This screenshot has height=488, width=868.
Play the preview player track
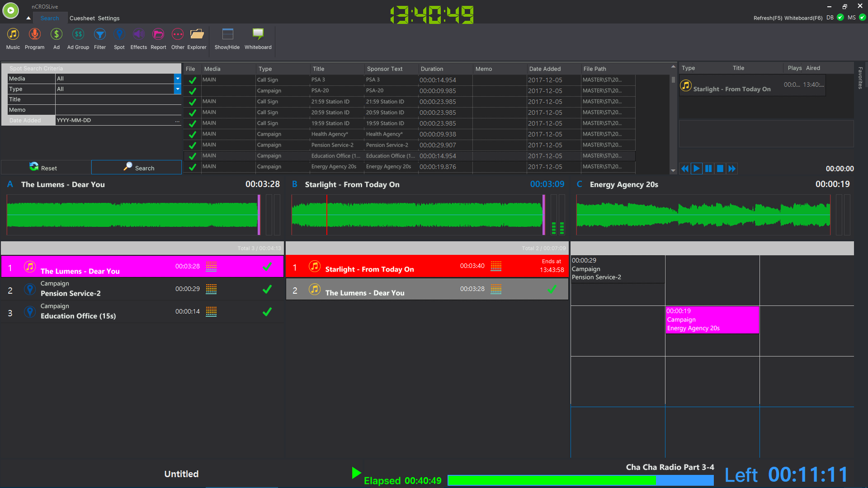(x=697, y=169)
